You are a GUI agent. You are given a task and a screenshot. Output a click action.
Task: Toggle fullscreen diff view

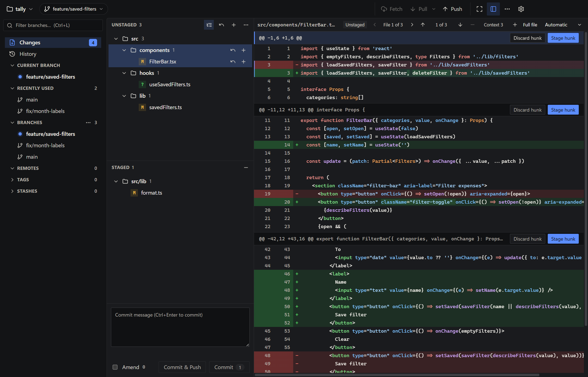479,9
